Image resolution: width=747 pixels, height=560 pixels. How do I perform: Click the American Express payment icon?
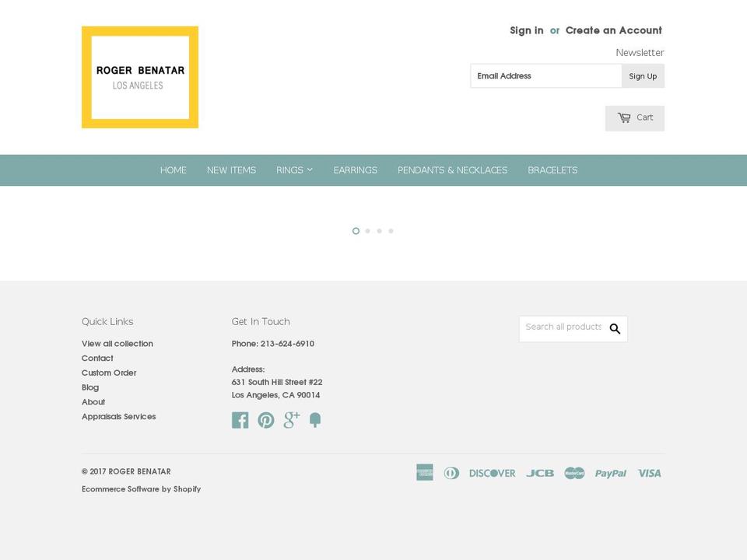coord(425,472)
